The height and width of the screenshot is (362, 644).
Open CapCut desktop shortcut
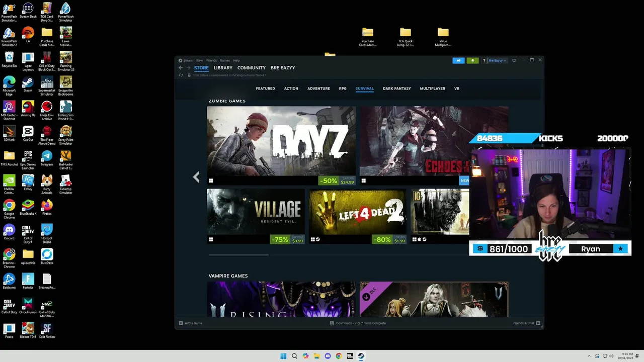[x=28, y=133]
